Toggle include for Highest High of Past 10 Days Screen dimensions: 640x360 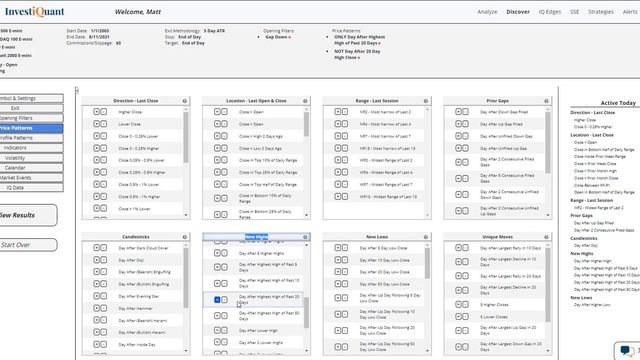coord(217,283)
